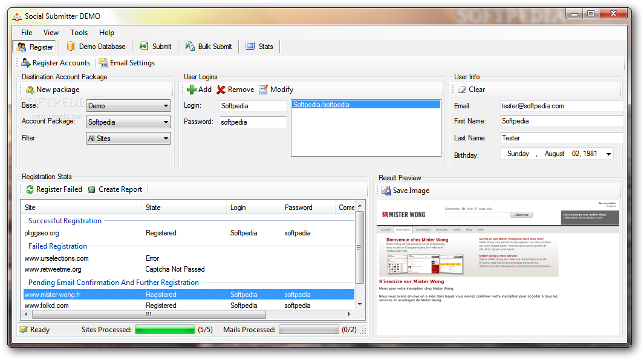
Task: Click the Successful Registration group header
Action: [x=65, y=221]
